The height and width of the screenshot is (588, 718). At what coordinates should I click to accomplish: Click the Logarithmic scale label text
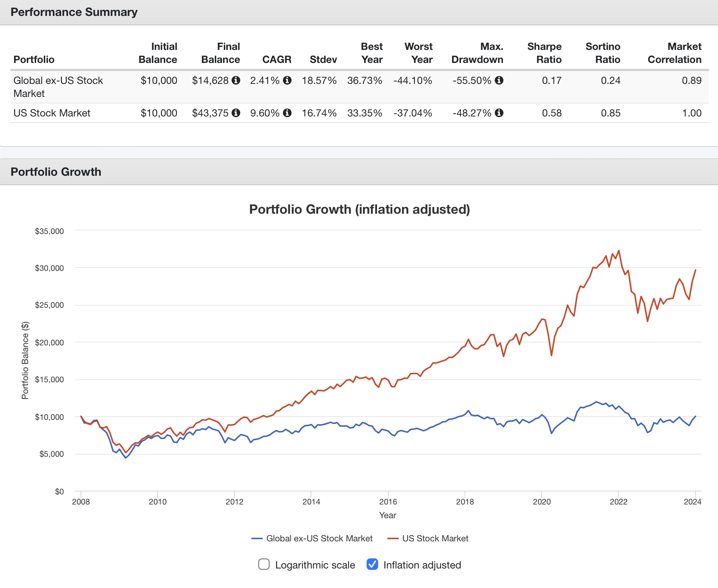coord(315,565)
